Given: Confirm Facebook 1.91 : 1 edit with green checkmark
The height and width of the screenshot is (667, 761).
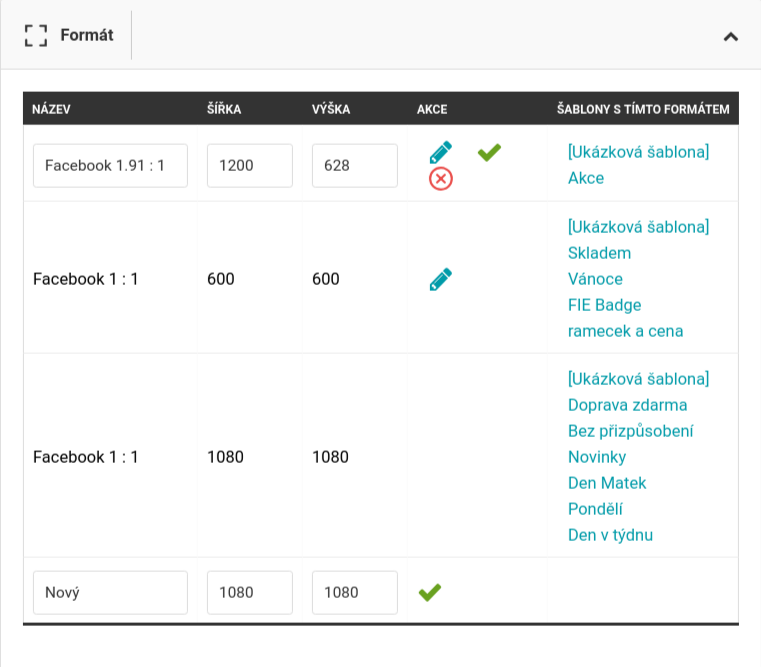Looking at the screenshot, I should (489, 152).
